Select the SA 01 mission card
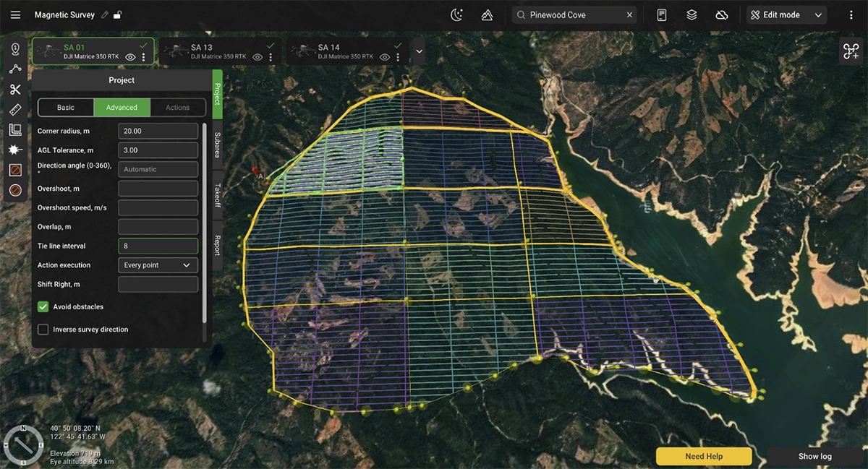This screenshot has height=469, width=868. [93, 51]
